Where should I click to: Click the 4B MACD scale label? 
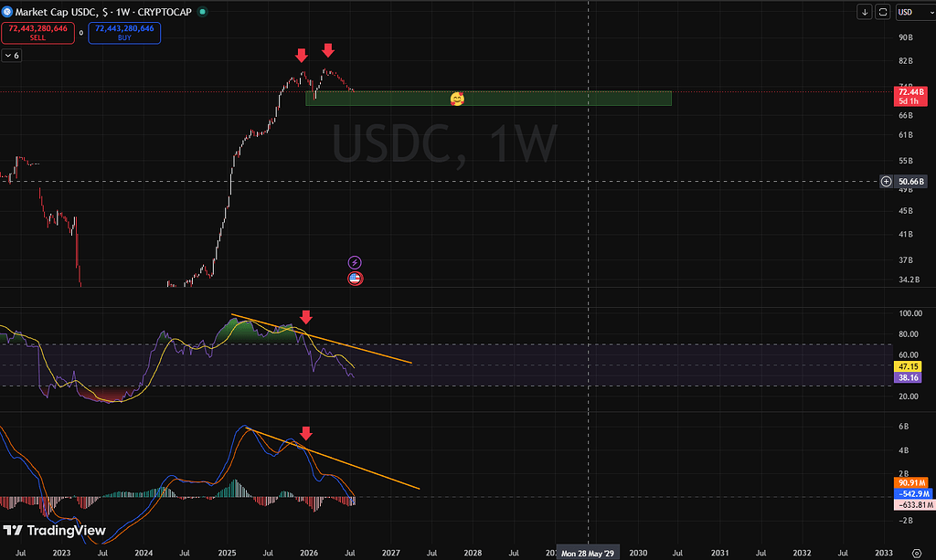[x=903, y=450]
